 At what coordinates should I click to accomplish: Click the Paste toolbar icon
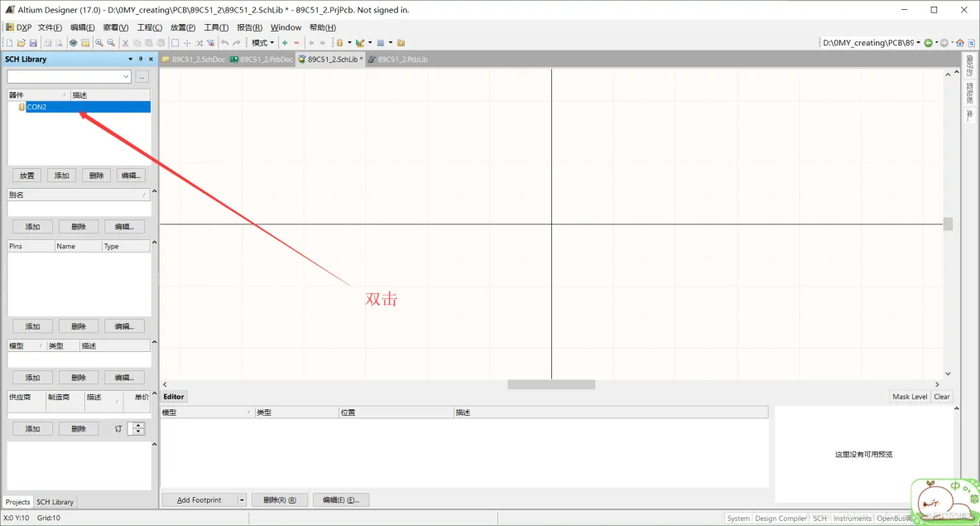click(x=149, y=42)
